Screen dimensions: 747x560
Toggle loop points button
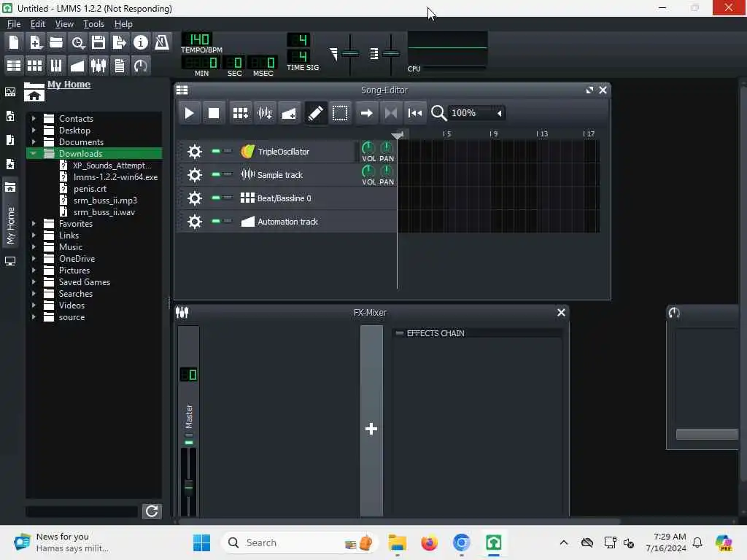(391, 113)
